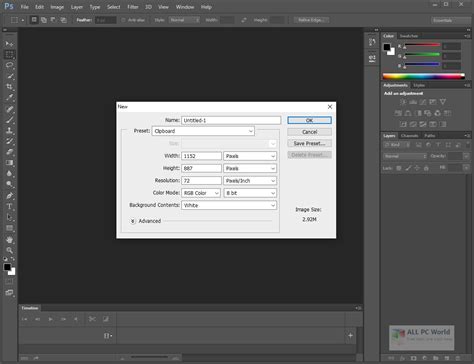Switch to the Swatches tab
The image size is (474, 364).
point(409,36)
